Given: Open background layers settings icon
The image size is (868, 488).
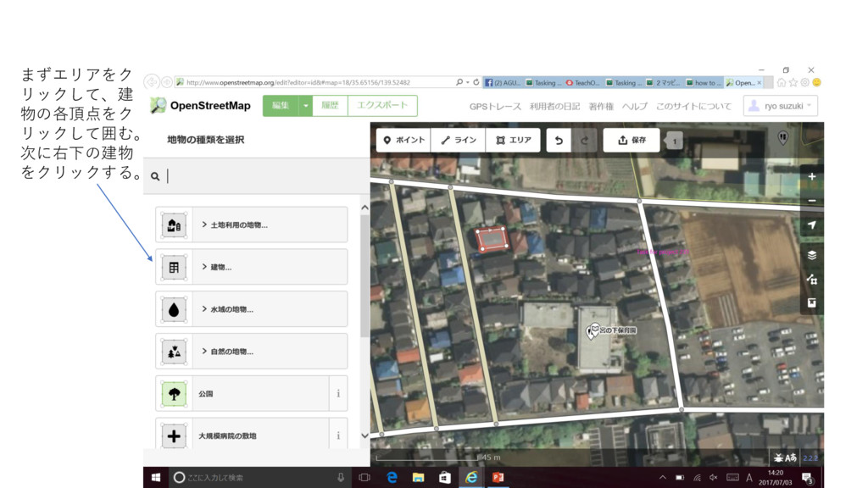Looking at the screenshot, I should 811,254.
